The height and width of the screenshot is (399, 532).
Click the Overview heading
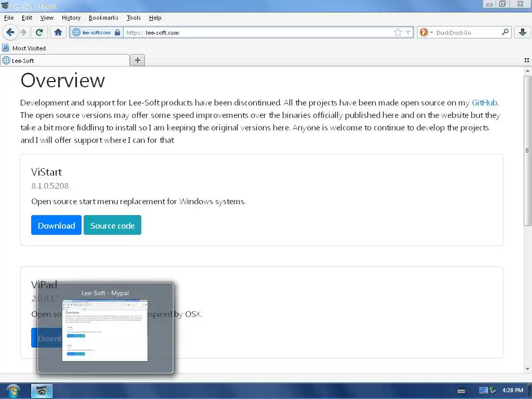(x=63, y=81)
